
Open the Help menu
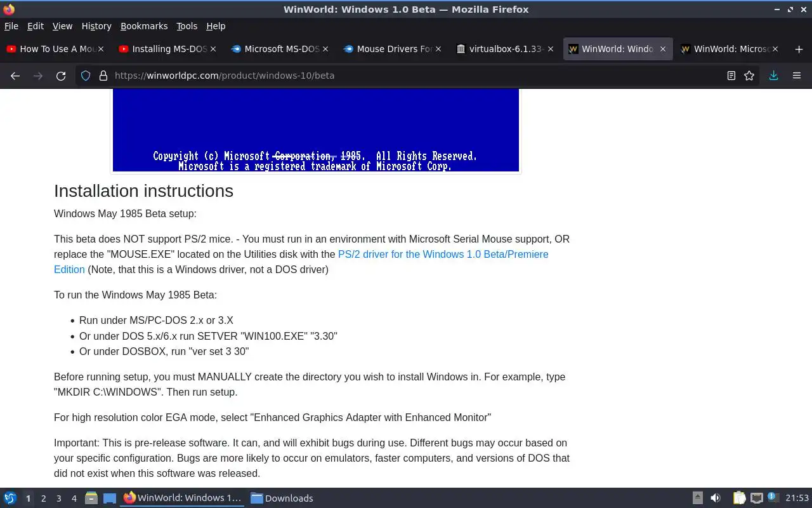click(216, 26)
